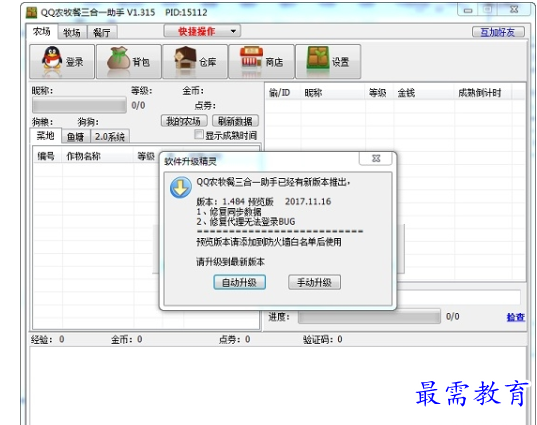Switch to the 农场 tab

42,32
